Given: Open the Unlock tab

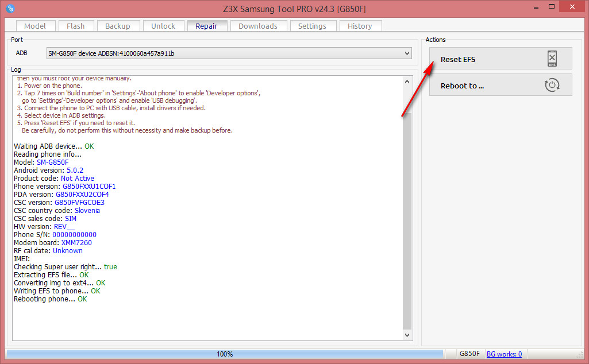Looking at the screenshot, I should 163,26.
